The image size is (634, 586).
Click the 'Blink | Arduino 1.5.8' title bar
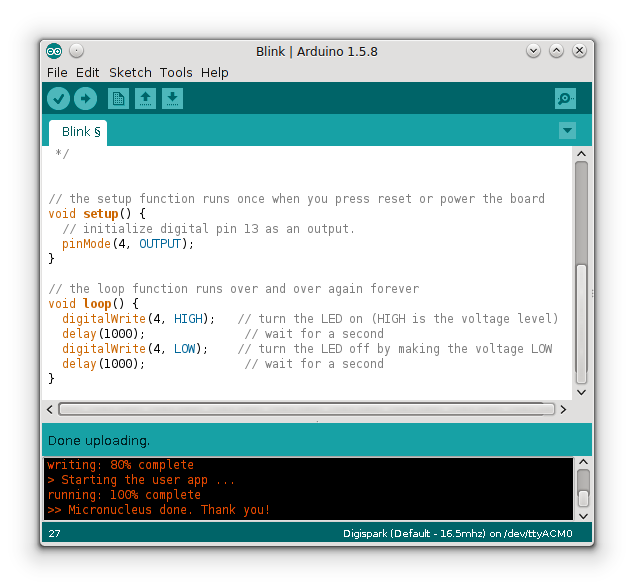tap(317, 52)
